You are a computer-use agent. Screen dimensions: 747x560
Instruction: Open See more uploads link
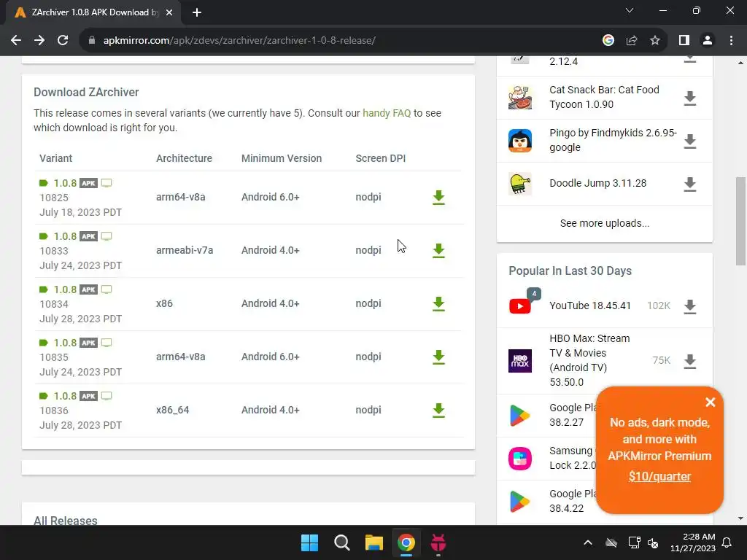[605, 223]
